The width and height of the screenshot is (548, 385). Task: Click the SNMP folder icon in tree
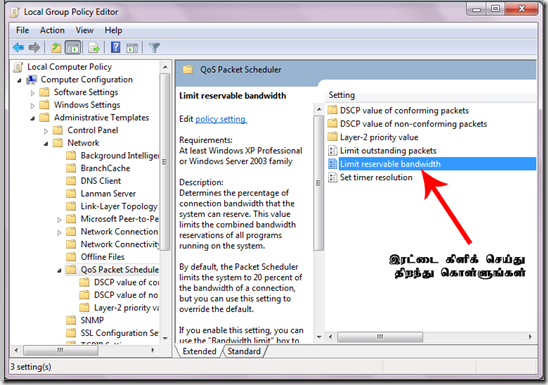[71, 320]
